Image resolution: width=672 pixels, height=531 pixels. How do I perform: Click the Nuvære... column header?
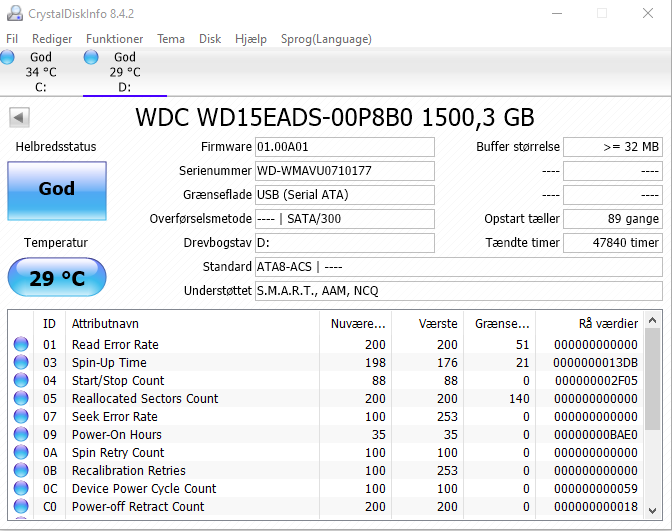[x=355, y=324]
